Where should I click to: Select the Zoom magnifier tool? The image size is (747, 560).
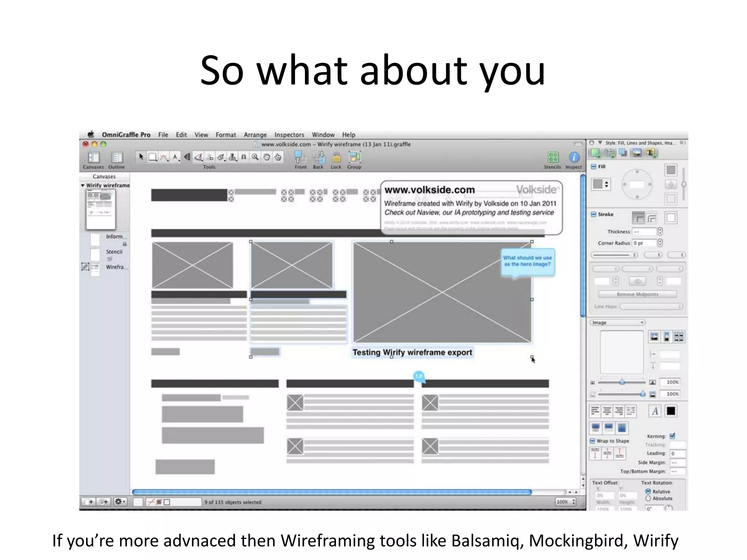pyautogui.click(x=255, y=157)
